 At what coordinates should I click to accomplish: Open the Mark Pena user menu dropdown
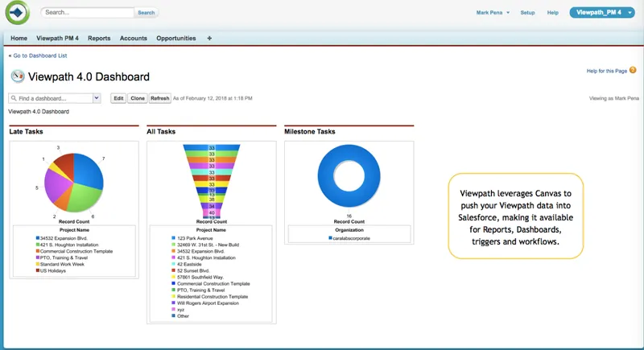coord(493,13)
